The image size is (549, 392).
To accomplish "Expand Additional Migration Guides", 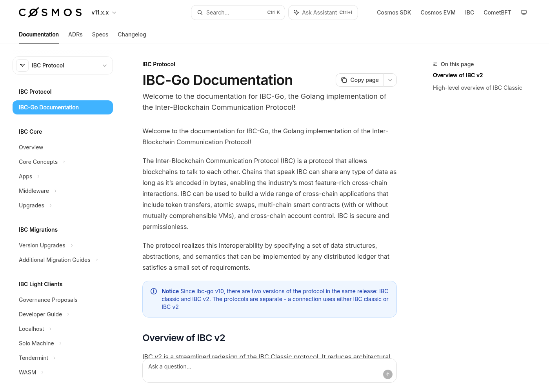I will pyautogui.click(x=97, y=260).
